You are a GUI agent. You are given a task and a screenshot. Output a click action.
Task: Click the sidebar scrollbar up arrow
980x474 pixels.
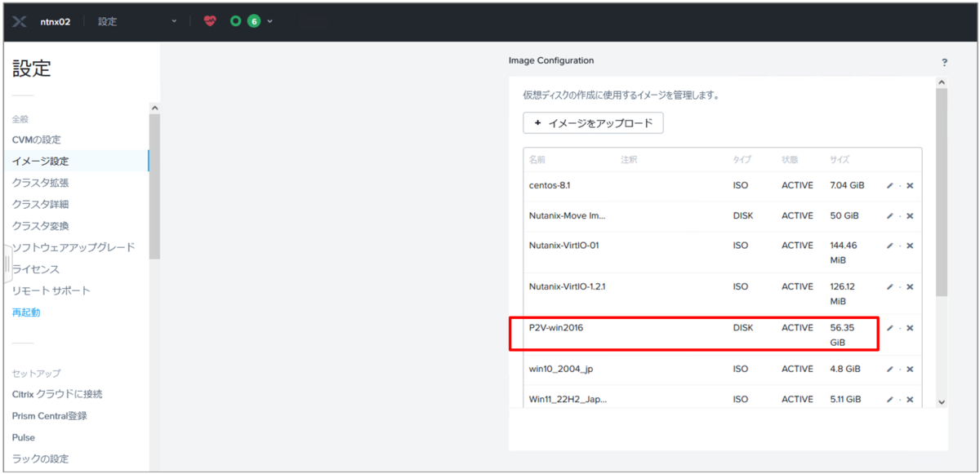pos(154,109)
